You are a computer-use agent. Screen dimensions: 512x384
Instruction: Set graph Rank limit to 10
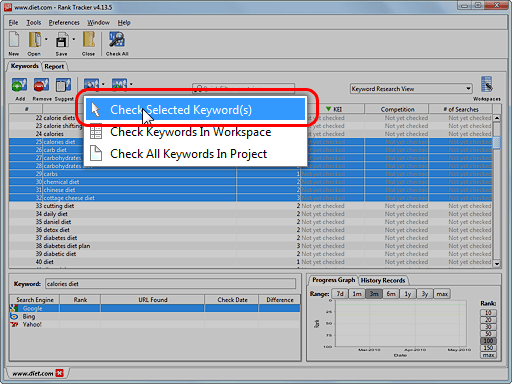point(488,313)
